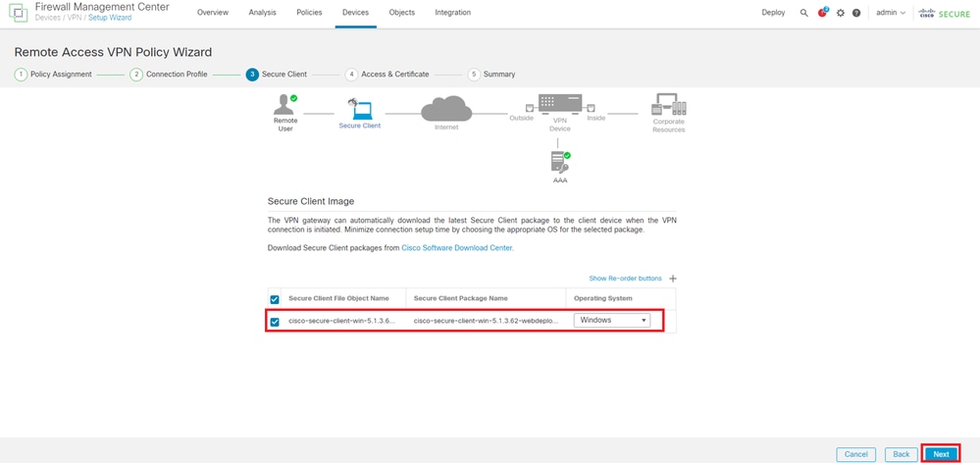Click the Deploy button
This screenshot has height=463, width=980.
pos(773,13)
